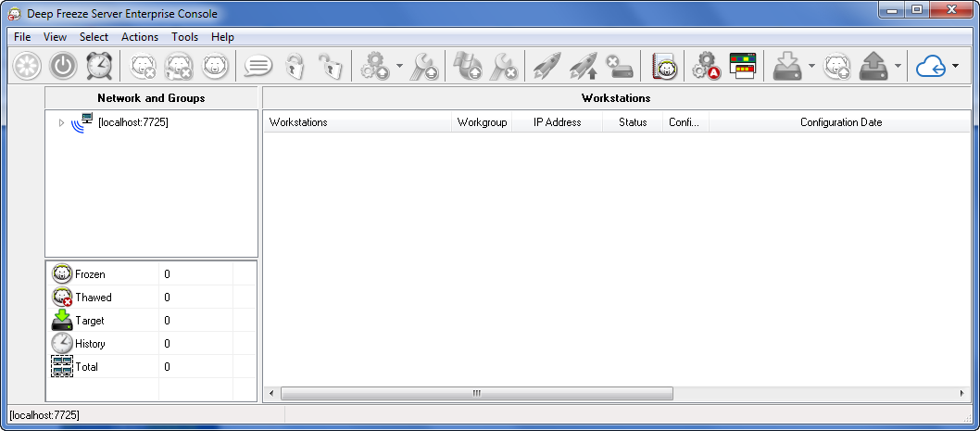Sort by the IP Address column header
This screenshot has width=980, height=431.
click(x=557, y=122)
